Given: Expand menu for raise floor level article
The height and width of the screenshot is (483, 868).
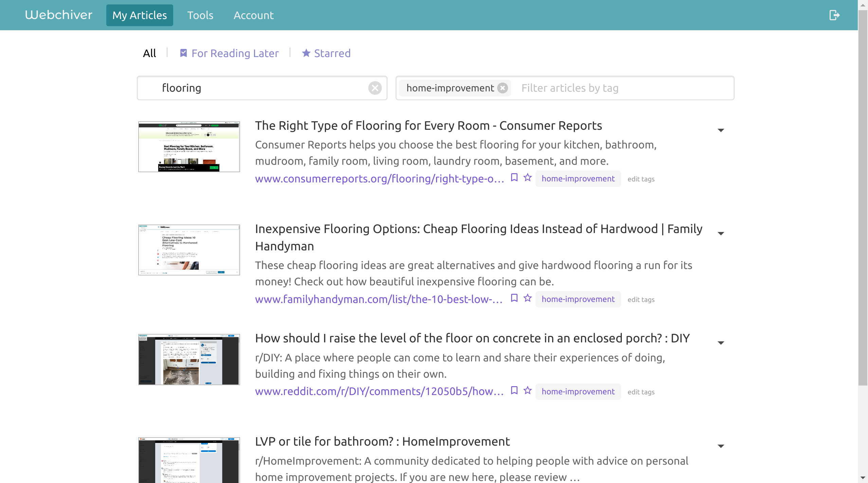Looking at the screenshot, I should coord(721,343).
